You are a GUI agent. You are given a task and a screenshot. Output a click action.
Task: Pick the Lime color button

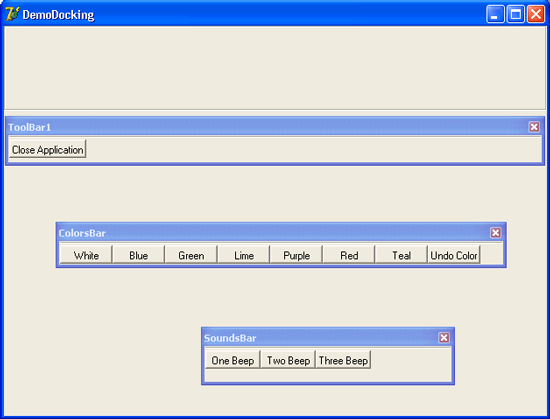pos(244,255)
